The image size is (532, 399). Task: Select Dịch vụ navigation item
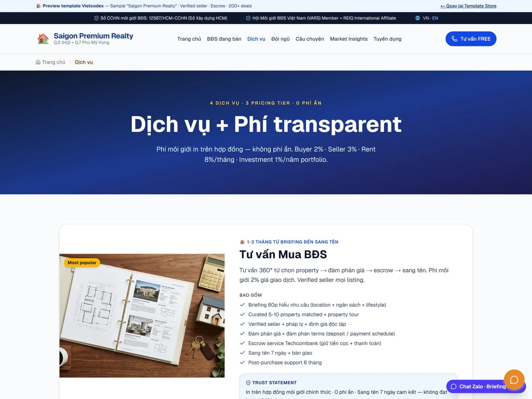point(256,39)
